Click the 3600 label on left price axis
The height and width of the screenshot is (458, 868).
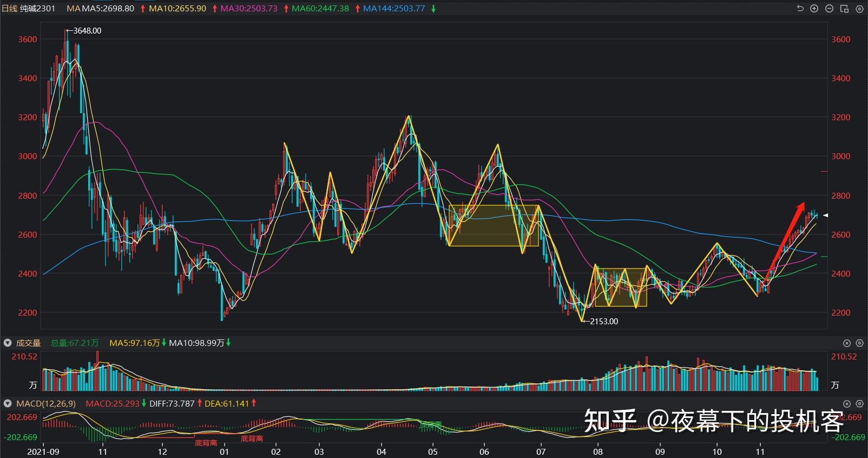pos(28,39)
